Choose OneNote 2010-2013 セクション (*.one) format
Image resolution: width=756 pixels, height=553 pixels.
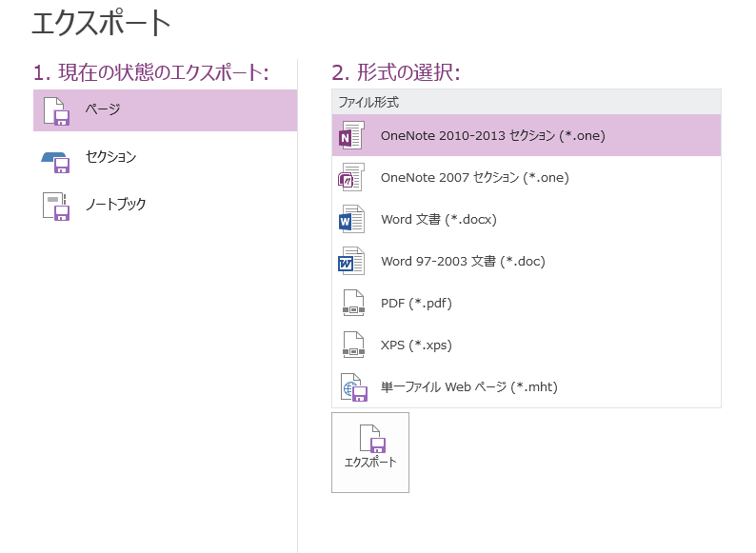tap(527, 135)
